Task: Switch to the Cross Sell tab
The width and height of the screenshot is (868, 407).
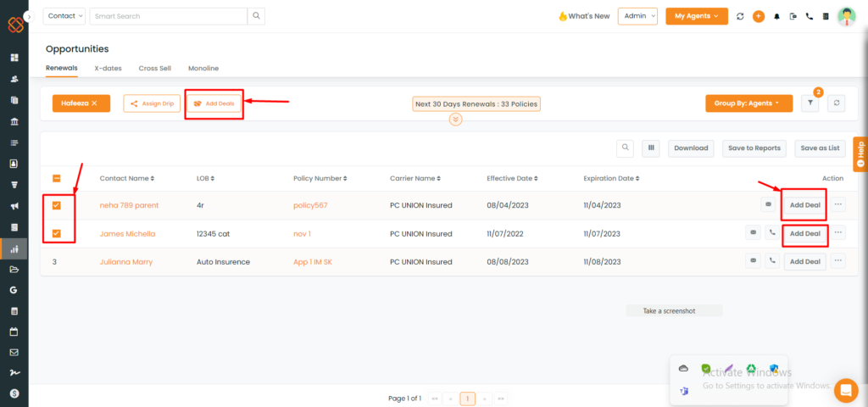Action: (154, 68)
